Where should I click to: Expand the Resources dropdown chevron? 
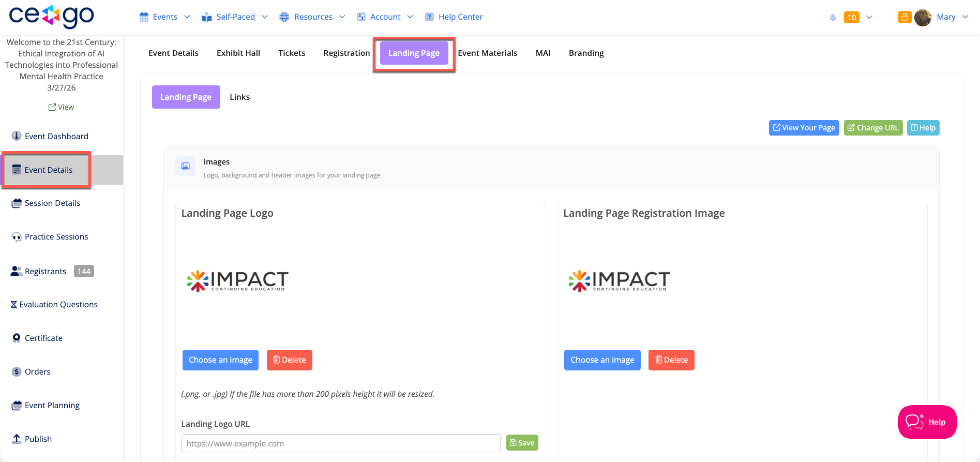click(x=342, y=17)
